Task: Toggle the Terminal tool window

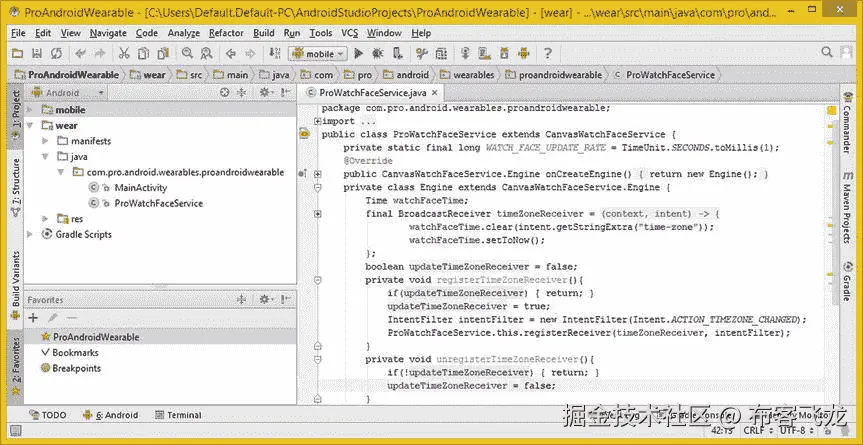Action: tap(178, 415)
